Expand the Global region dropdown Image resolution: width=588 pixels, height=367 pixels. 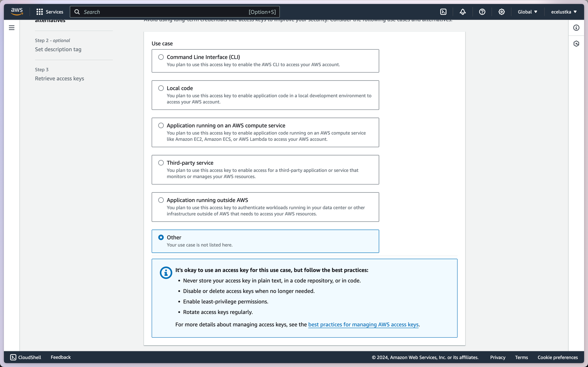pos(527,12)
